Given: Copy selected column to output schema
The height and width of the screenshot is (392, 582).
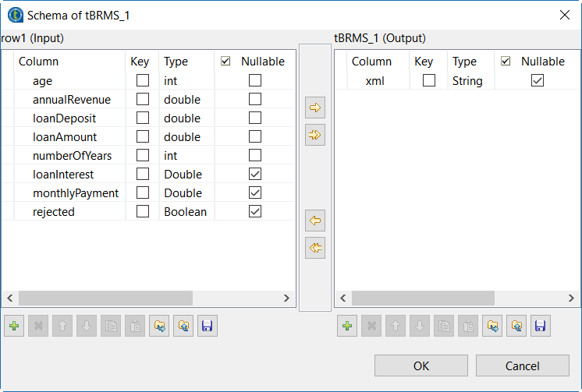Looking at the screenshot, I should pyautogui.click(x=315, y=108).
